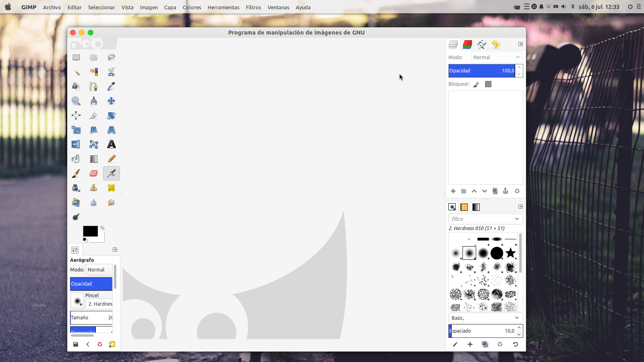Image resolution: width=644 pixels, height=362 pixels.
Task: Select the Move tool
Action: pyautogui.click(x=111, y=101)
